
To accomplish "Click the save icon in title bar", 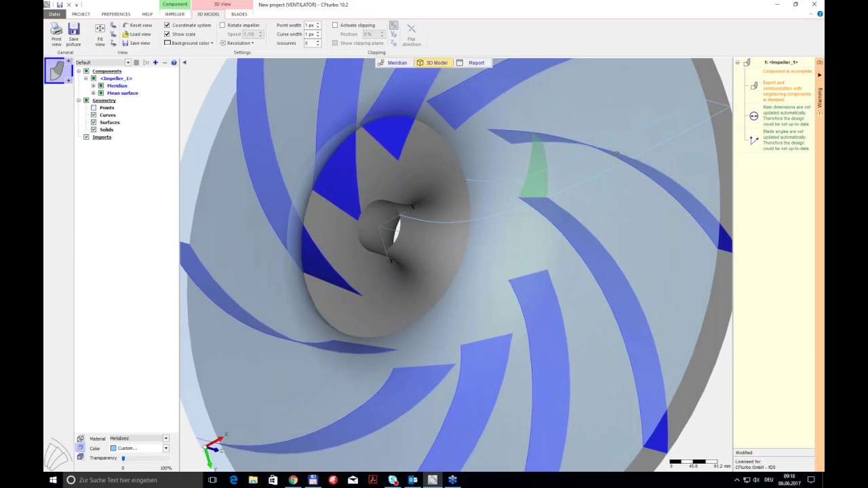I will click(58, 5).
